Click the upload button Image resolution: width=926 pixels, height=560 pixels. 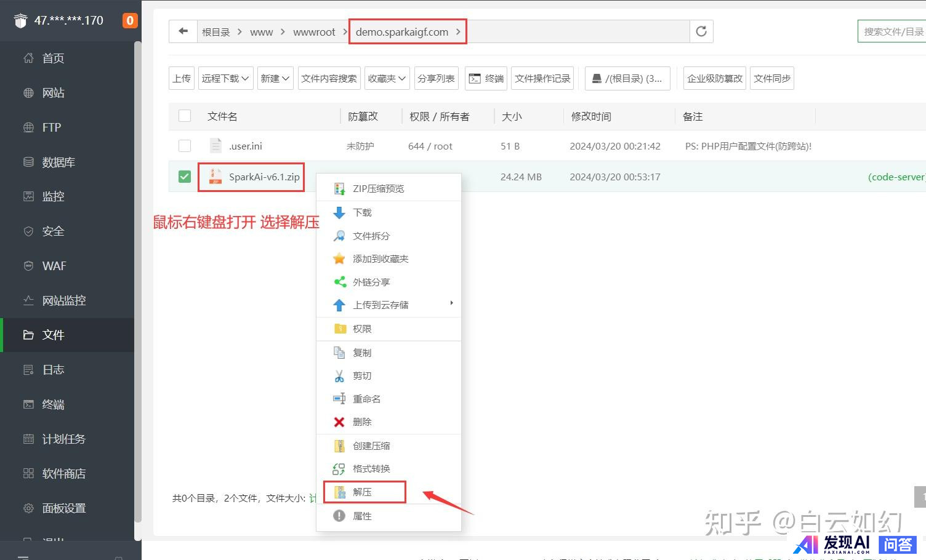coord(182,78)
